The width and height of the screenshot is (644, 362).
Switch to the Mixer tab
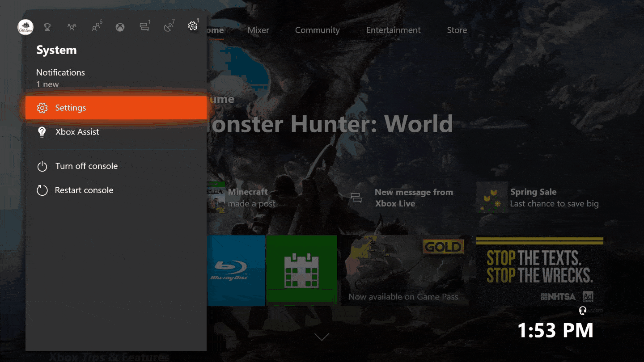pyautogui.click(x=258, y=30)
